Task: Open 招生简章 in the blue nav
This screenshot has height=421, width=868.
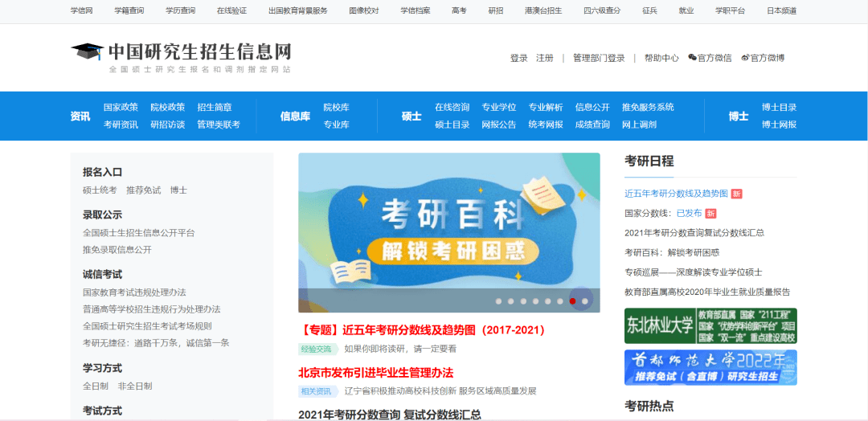Action: tap(215, 107)
